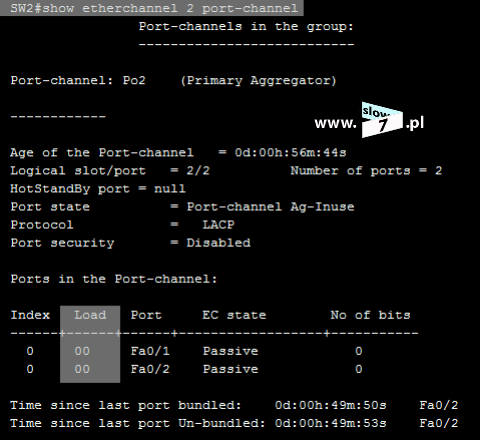Viewport: 480px width, 440px height.
Task: Click the time since last port Un-bundled value
Action: (330, 423)
